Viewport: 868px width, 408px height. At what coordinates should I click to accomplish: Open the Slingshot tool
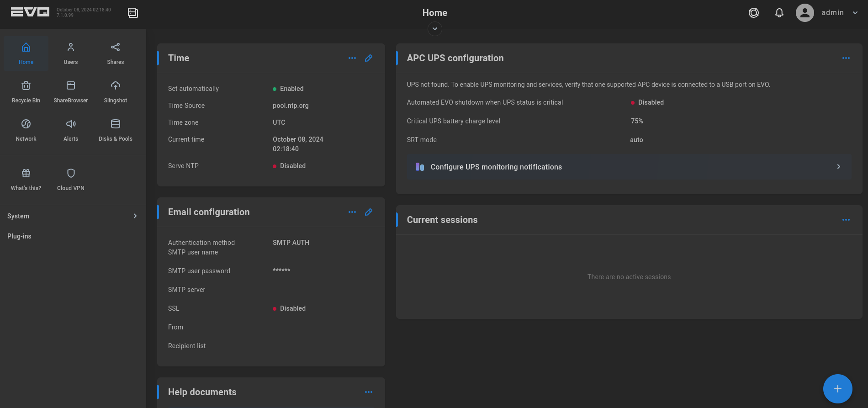point(116,92)
